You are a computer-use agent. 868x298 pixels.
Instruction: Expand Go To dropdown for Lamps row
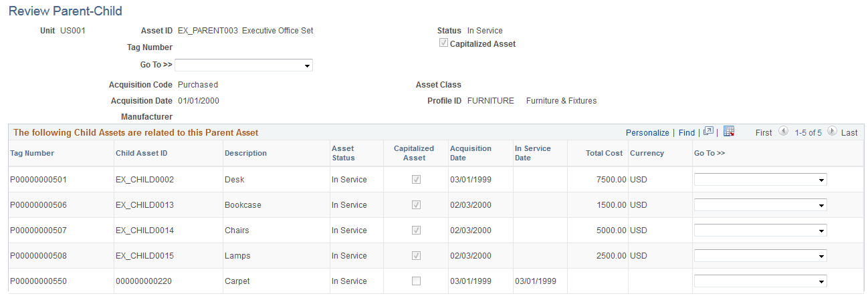click(x=760, y=256)
